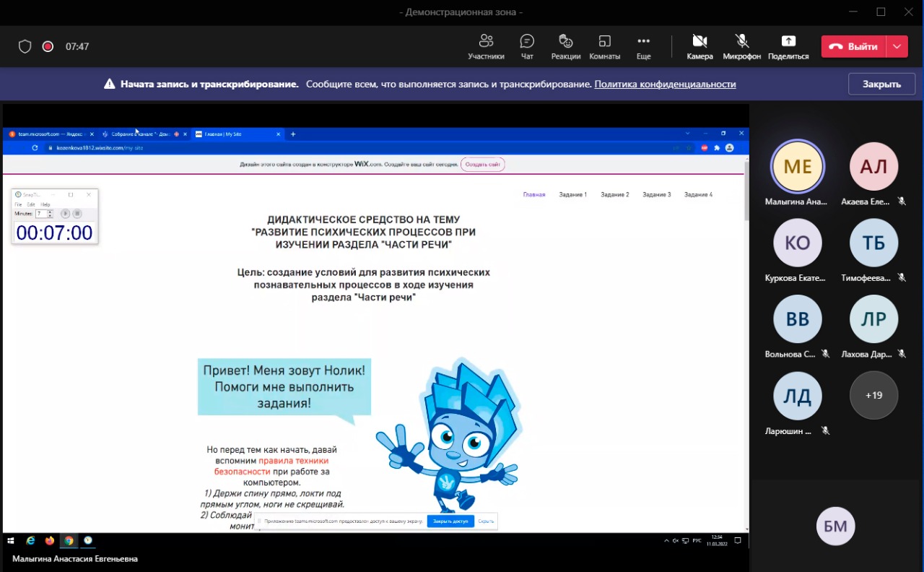
Task: Expand the dropdown arrow next to Выйти
Action: pos(897,46)
